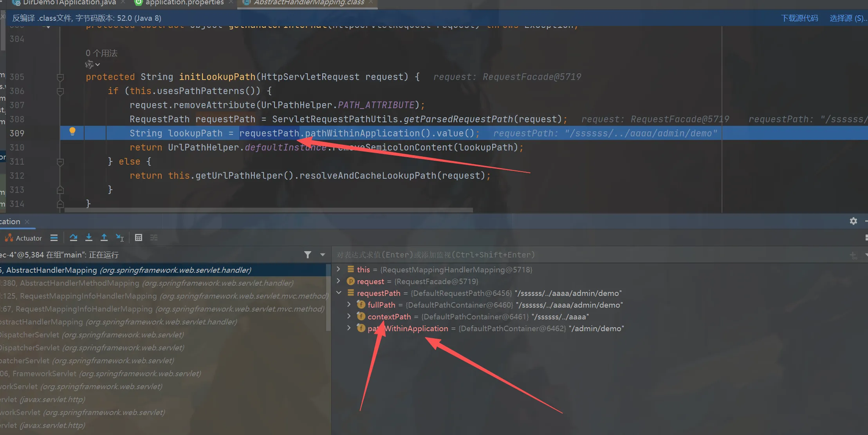The image size is (868, 435).
Task: Open the thread selector dropdown arrow
Action: click(x=323, y=255)
